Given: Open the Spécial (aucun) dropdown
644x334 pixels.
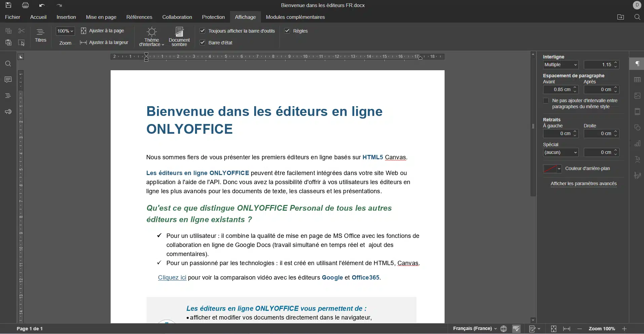Looking at the screenshot, I should pyautogui.click(x=561, y=153).
